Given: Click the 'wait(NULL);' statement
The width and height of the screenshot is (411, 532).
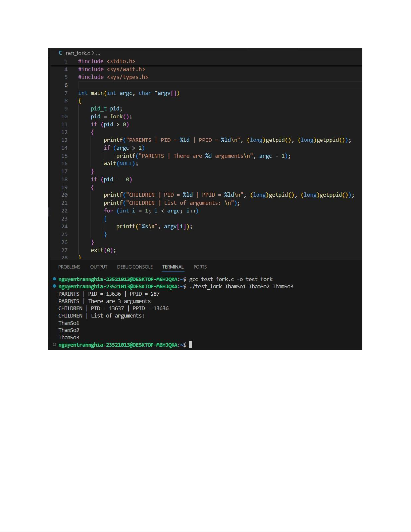Looking at the screenshot, I should (121, 163).
